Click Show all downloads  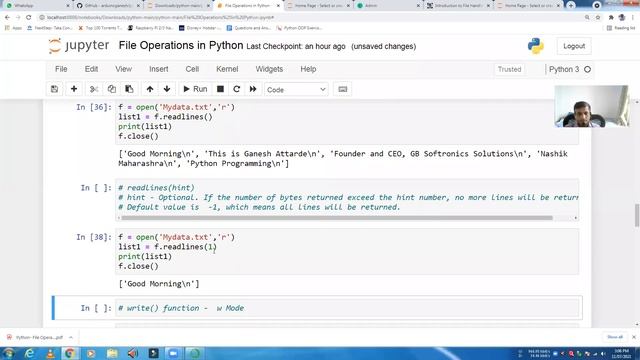click(x=615, y=337)
